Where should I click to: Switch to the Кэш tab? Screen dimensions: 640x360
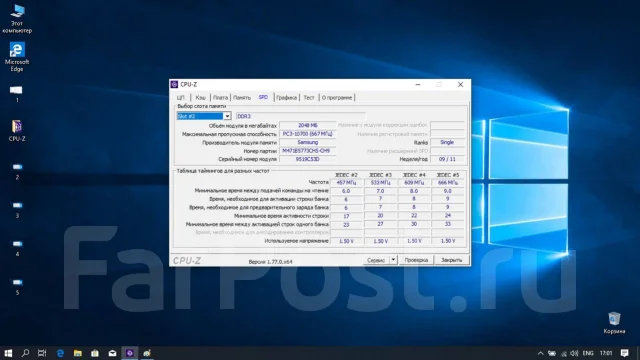[200, 98]
